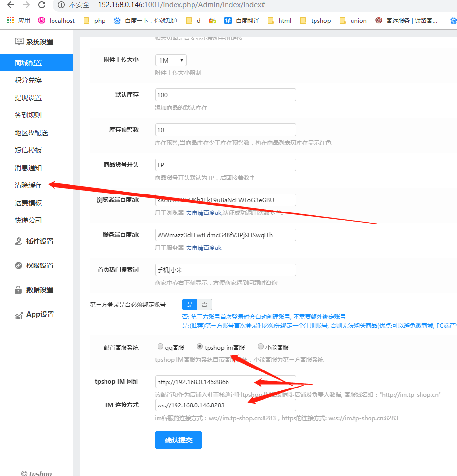Click the 确认提交 button
This screenshot has height=476, width=457.
point(178,440)
